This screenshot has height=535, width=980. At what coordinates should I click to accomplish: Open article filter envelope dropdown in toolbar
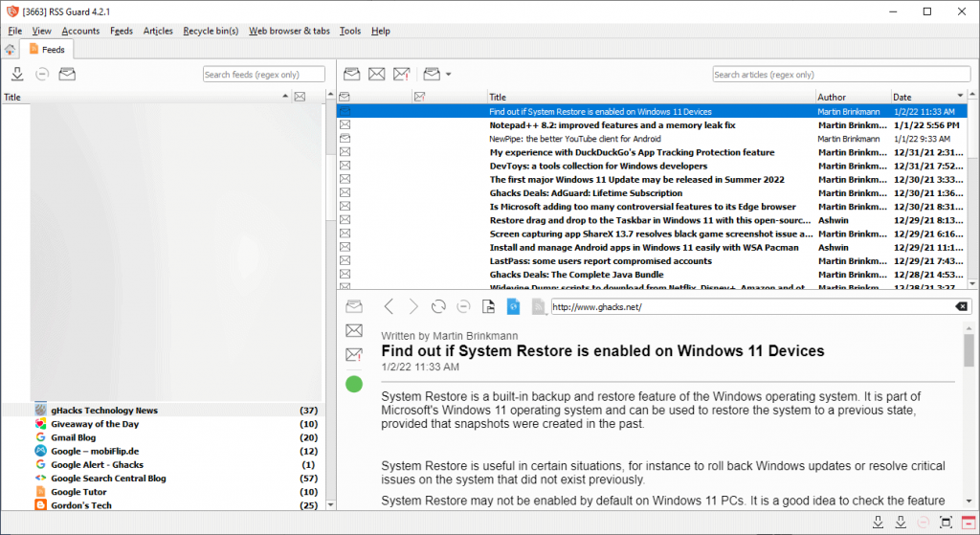point(436,74)
